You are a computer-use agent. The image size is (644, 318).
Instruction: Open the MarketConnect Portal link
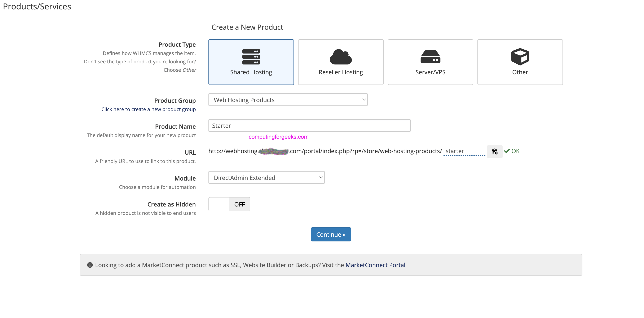coord(375,265)
